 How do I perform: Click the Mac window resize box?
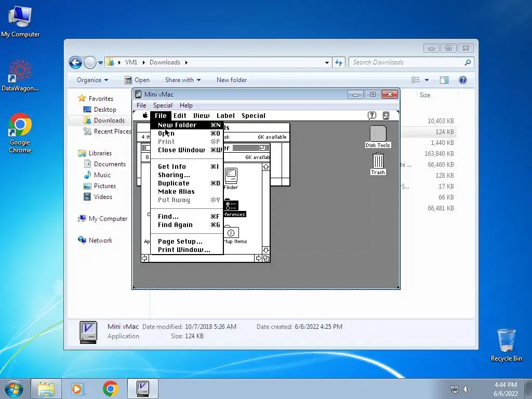266,258
